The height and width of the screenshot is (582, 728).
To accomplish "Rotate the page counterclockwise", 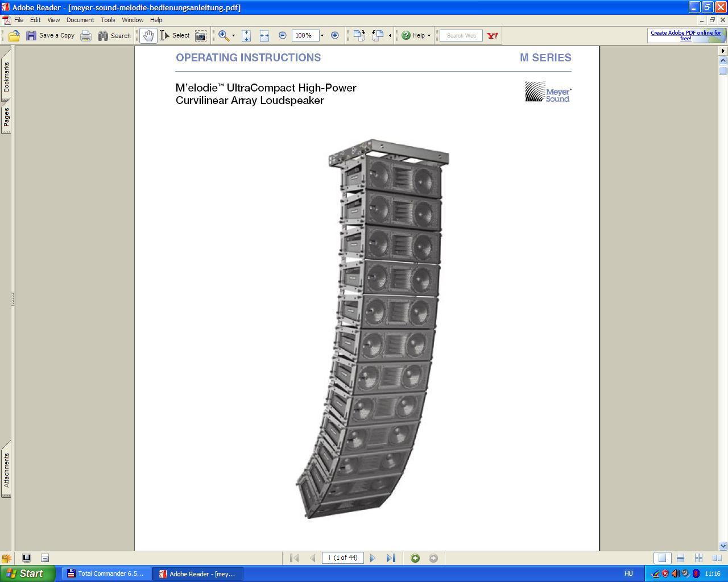I will [x=378, y=36].
